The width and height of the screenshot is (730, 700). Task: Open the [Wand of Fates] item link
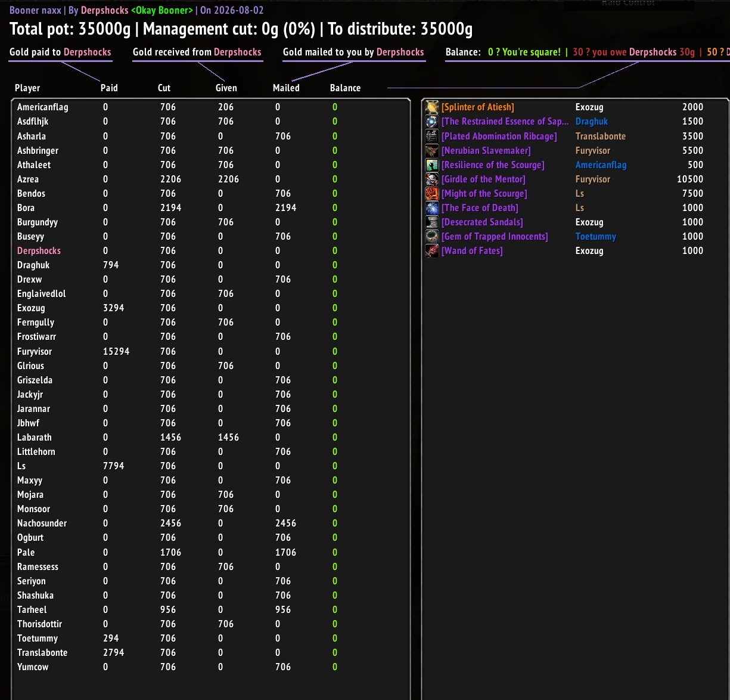[x=472, y=250]
